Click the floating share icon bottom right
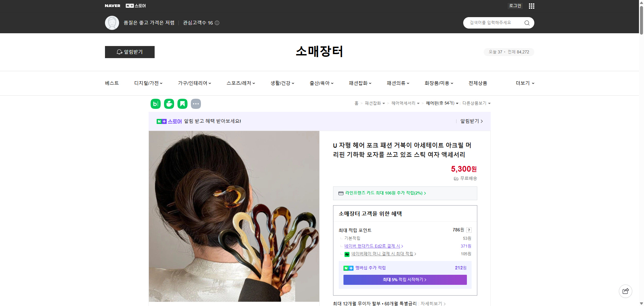 (x=626, y=291)
